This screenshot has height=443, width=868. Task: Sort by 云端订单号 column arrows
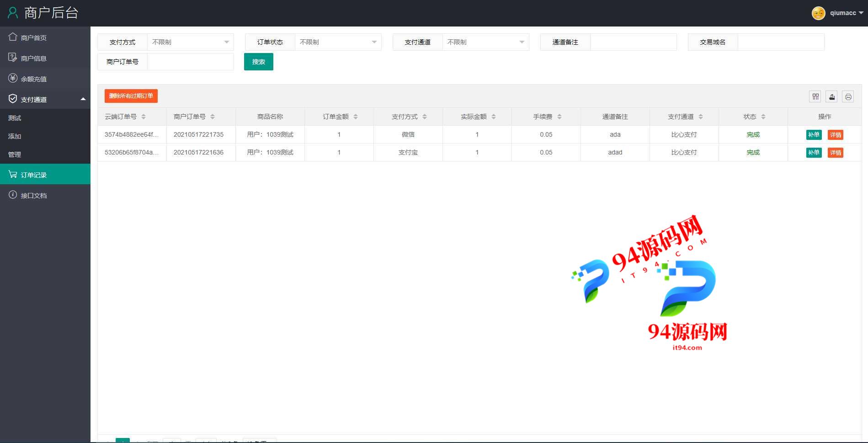(x=144, y=117)
